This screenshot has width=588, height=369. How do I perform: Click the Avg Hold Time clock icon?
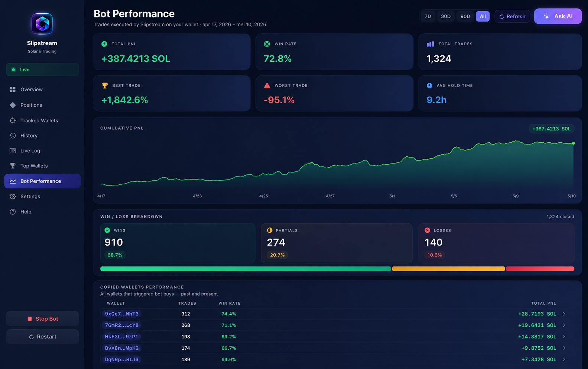pyautogui.click(x=429, y=85)
